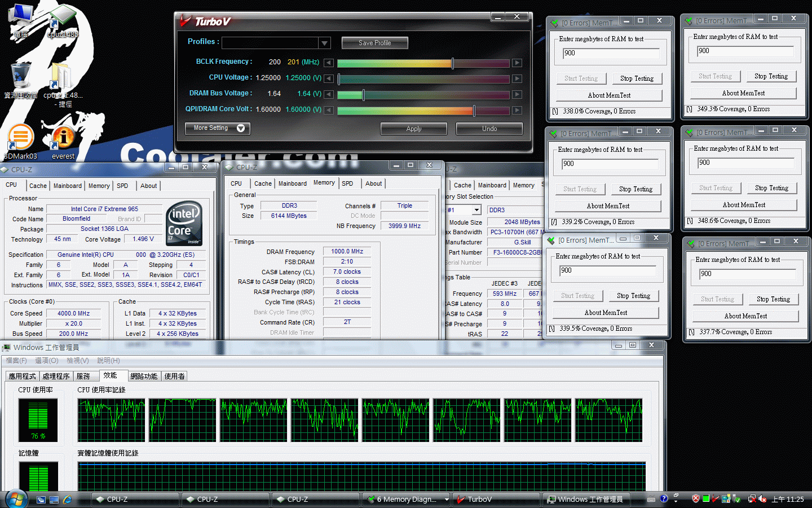Screen dimensions: 812x508
Task: Select the everest desktop icon
Action: click(x=63, y=142)
